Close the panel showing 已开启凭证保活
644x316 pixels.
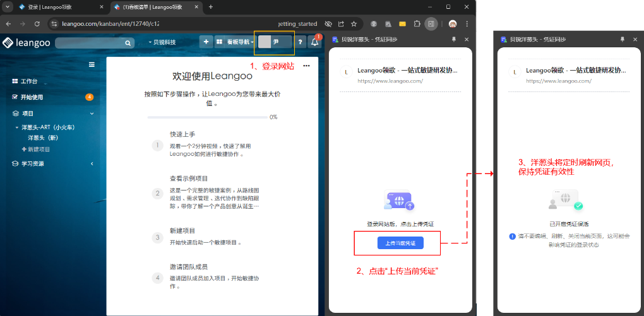(635, 39)
